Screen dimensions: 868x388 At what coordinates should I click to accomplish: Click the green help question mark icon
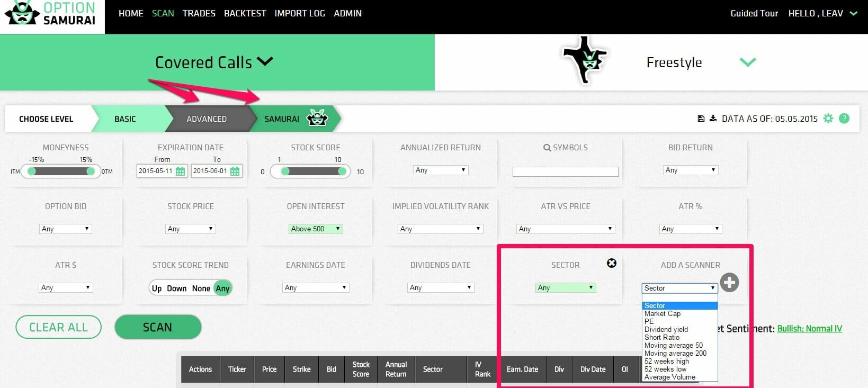844,119
